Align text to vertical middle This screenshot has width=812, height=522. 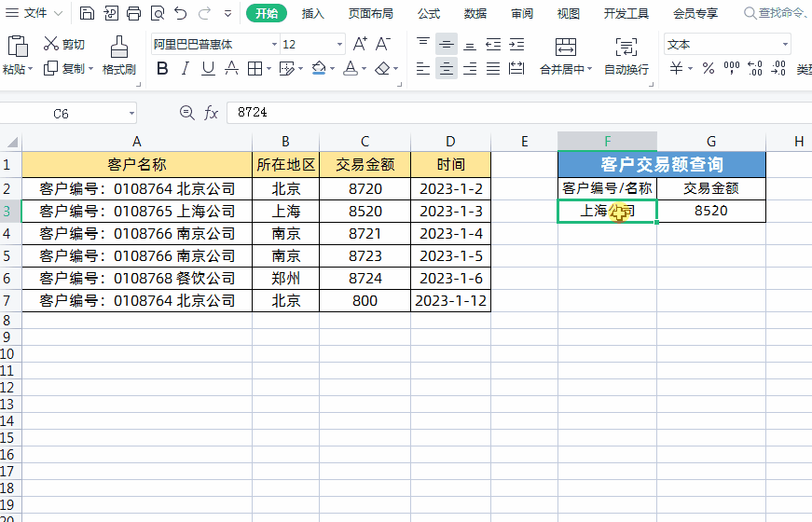pos(447,45)
